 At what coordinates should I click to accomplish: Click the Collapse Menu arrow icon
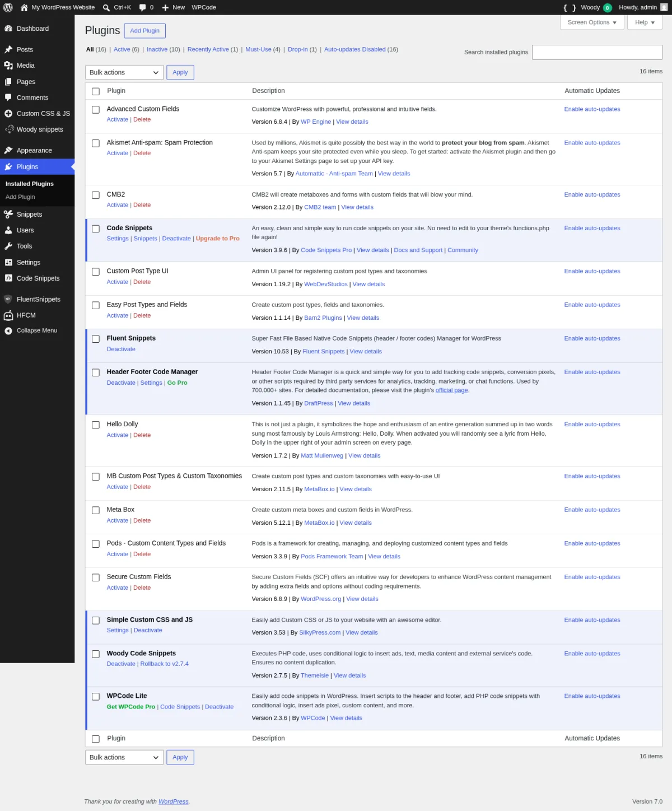pyautogui.click(x=8, y=331)
